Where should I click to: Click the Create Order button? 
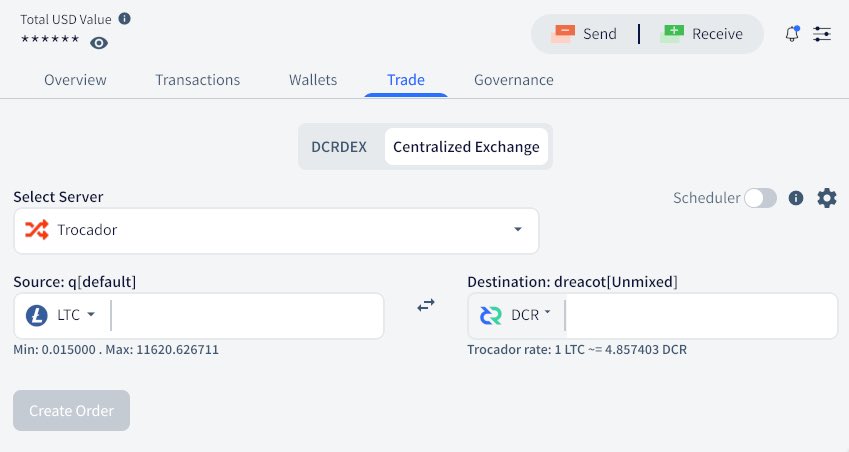tap(71, 411)
